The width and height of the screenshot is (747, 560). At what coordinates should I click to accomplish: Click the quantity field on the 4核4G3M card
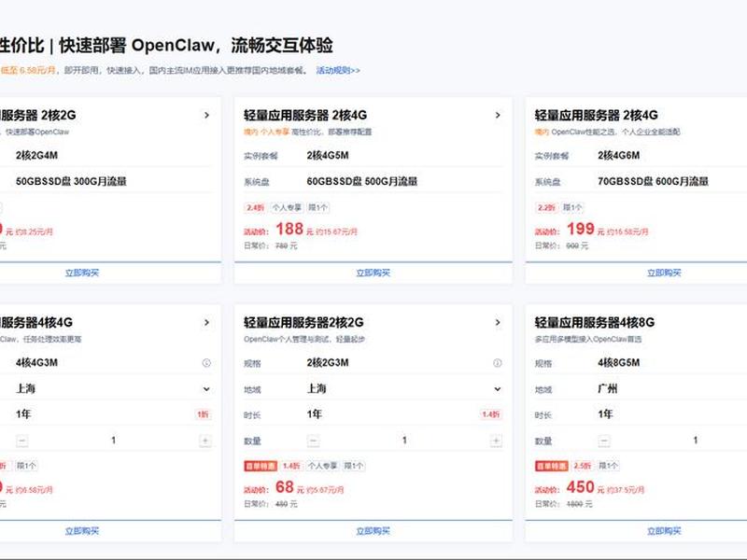[x=113, y=441]
